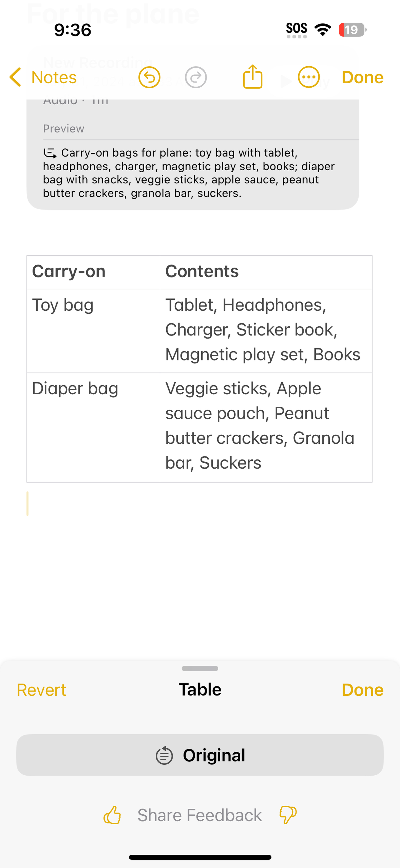Tap the Share Feedback thumbs up icon

click(113, 814)
